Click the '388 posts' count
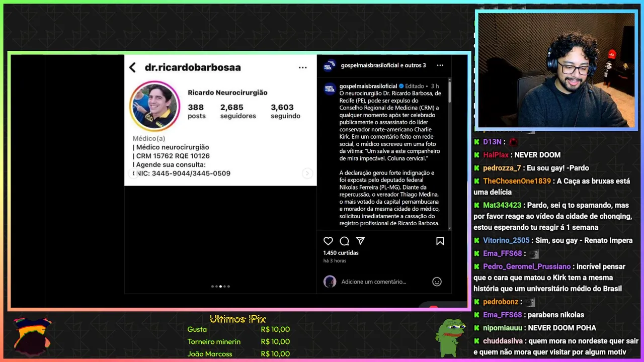This screenshot has width=644, height=362. click(x=196, y=111)
